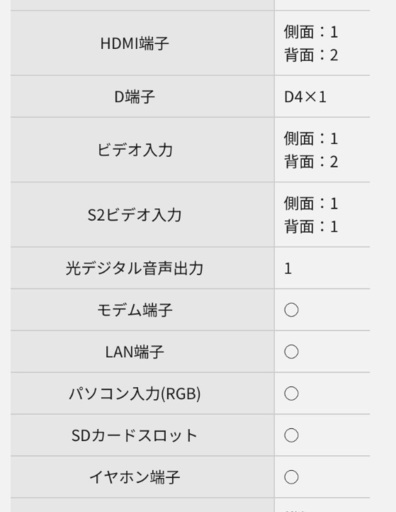Screen dimensions: 396x512
Task: Click the value 1 for 光デジタル音声出力
Action: click(x=288, y=269)
